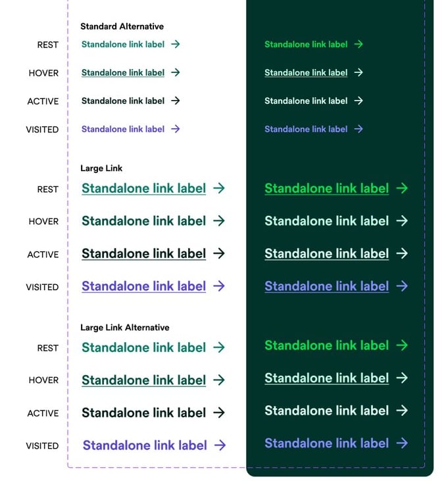This screenshot has height=481, width=448.
Task: Click arrow icon of Large Link hover, dark panel
Action: (x=402, y=220)
